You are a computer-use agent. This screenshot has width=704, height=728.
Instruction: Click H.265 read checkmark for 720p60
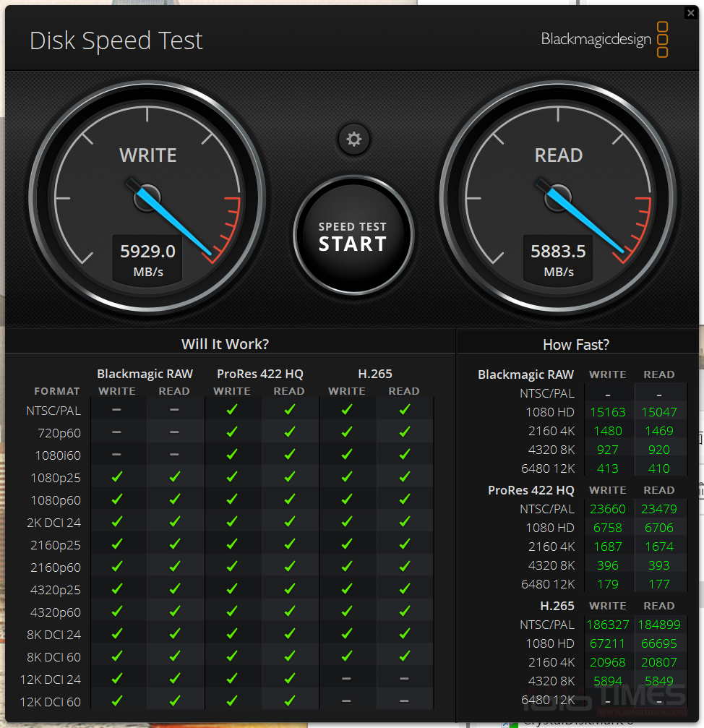[x=405, y=432]
